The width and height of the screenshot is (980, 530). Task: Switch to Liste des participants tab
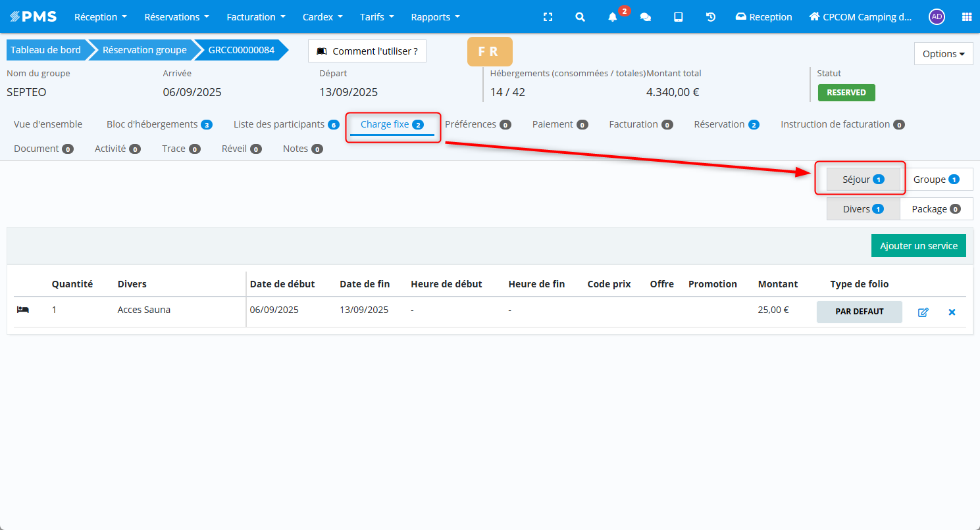286,124
